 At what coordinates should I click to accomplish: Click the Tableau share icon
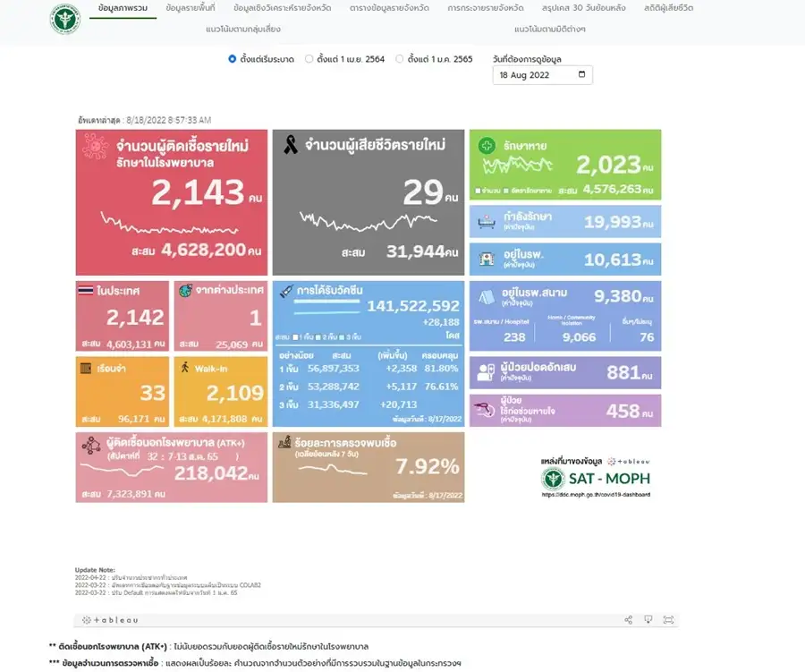point(629,619)
